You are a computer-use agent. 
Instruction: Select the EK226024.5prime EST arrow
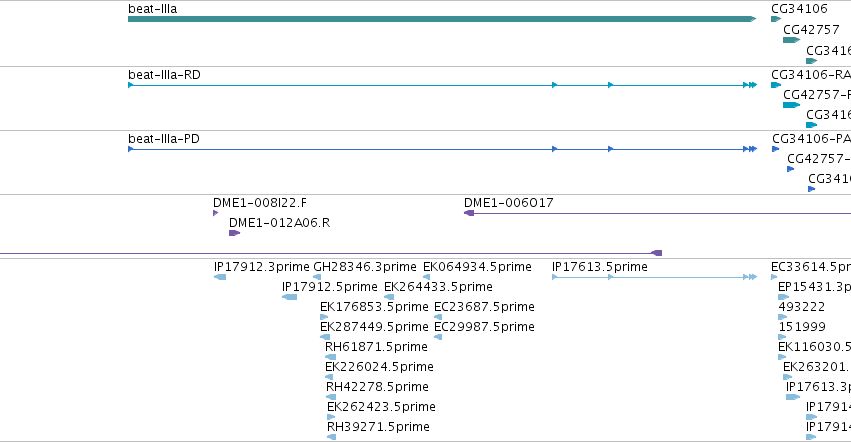(329, 377)
